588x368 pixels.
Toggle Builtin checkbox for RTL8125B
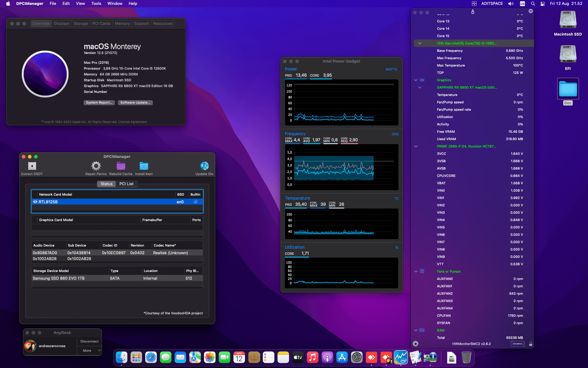(196, 202)
